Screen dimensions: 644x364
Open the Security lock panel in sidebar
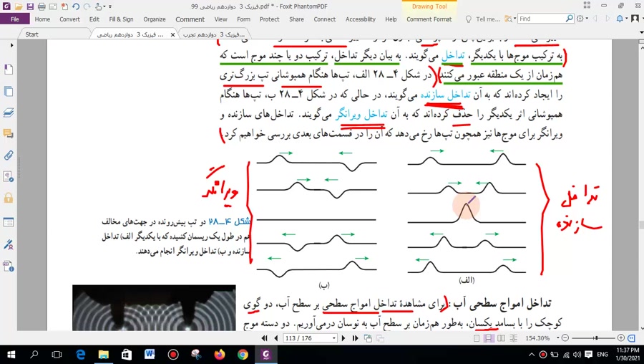click(8, 198)
